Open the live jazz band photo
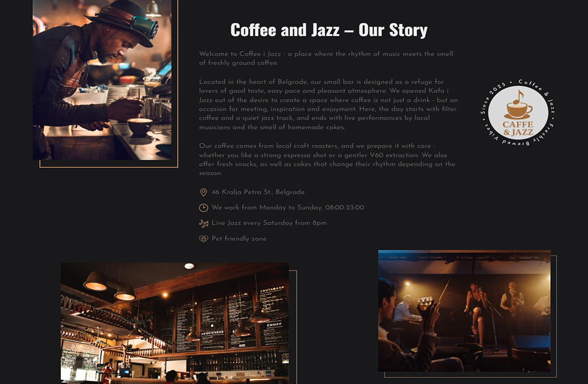Viewport: 588px width, 384px height. [x=464, y=311]
